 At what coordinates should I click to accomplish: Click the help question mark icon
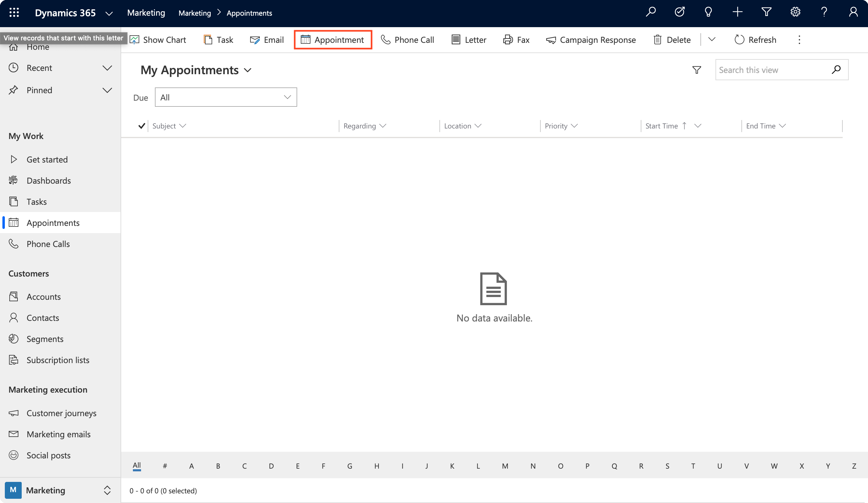tap(824, 12)
